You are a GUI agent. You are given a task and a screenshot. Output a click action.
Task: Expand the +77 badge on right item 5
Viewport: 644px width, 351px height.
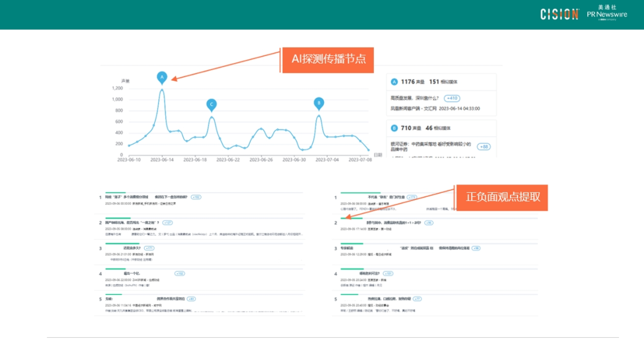(417, 298)
